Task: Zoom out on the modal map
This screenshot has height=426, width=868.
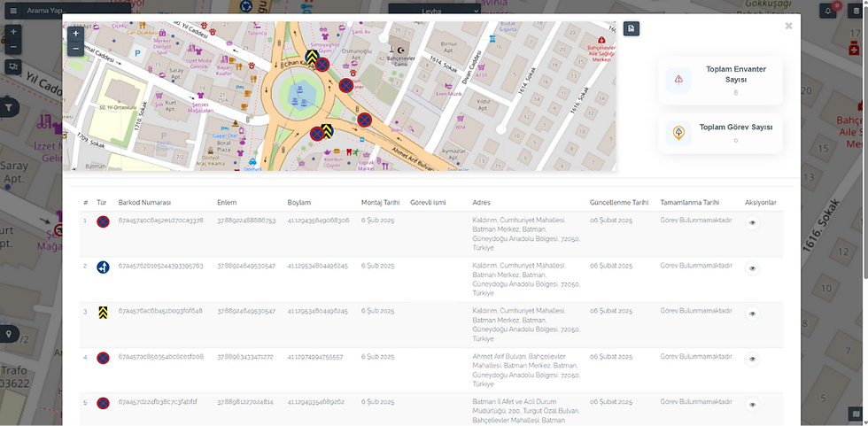Action: (x=76, y=50)
